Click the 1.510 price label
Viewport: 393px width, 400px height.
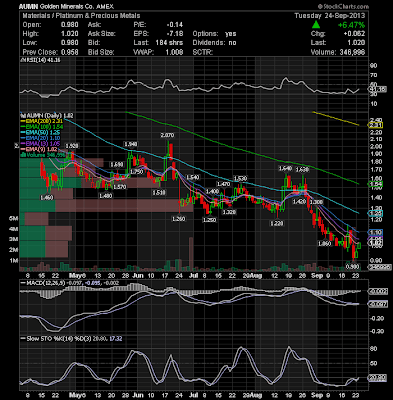[159, 192]
